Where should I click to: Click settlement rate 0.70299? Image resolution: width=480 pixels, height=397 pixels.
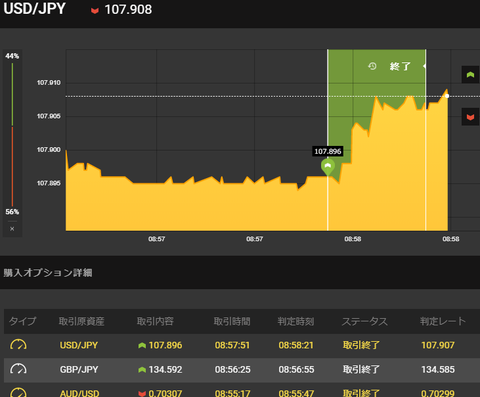click(x=438, y=393)
